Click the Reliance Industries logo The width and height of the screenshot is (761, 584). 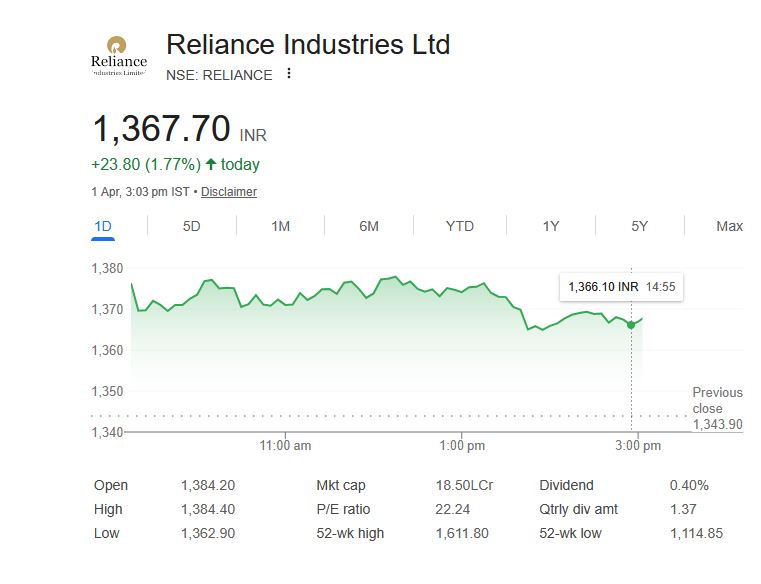[x=118, y=57]
